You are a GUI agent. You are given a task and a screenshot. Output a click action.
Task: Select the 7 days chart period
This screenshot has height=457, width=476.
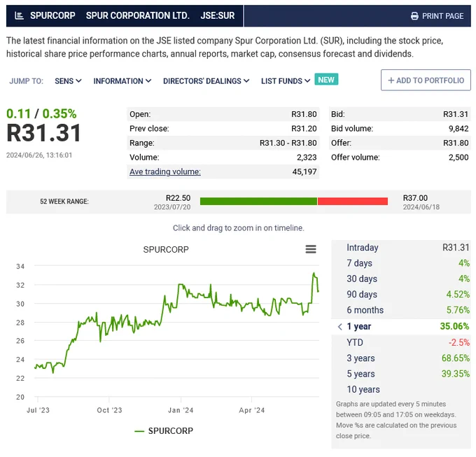400,263
